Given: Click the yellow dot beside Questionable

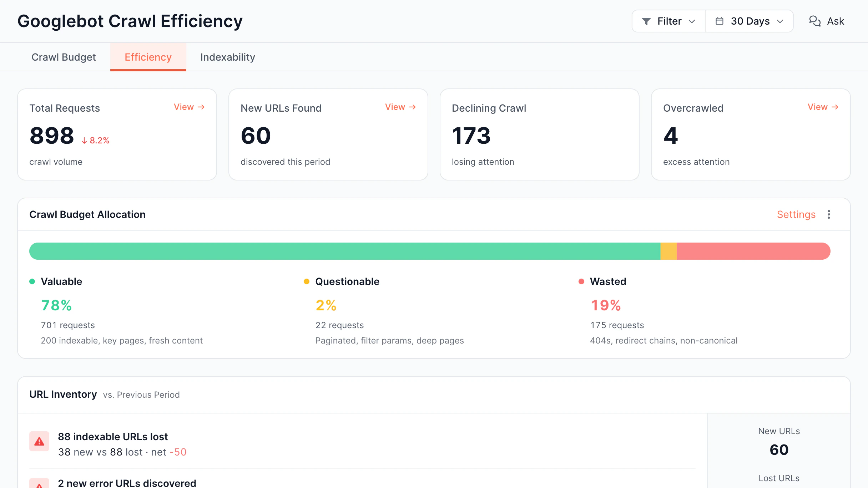Looking at the screenshot, I should [307, 281].
